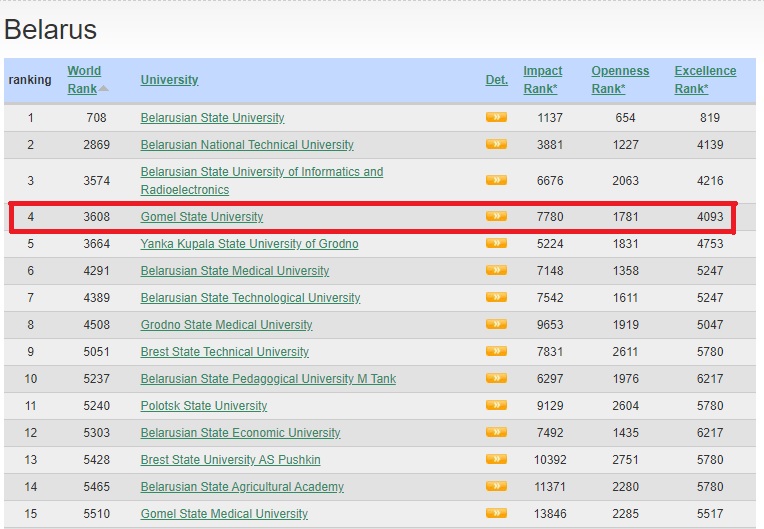This screenshot has width=764, height=529.
Task: Click details arrow for Brest State Technical University
Action: click(496, 352)
